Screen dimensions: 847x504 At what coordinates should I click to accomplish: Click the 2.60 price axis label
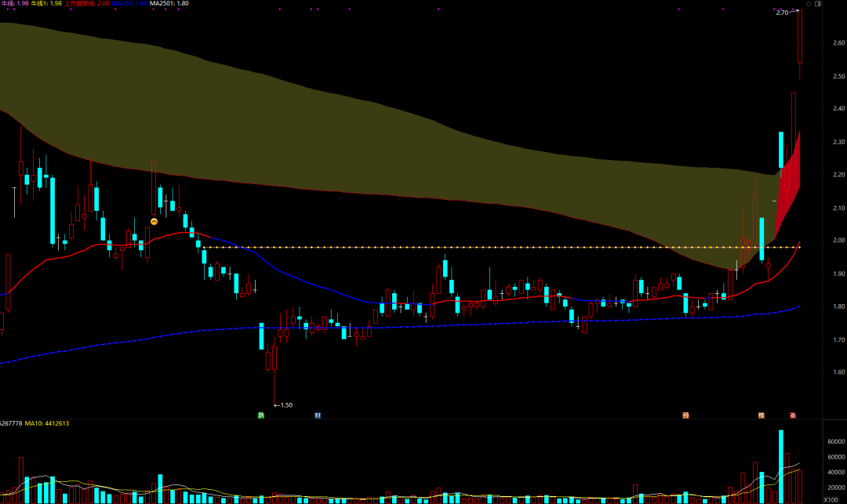(839, 42)
